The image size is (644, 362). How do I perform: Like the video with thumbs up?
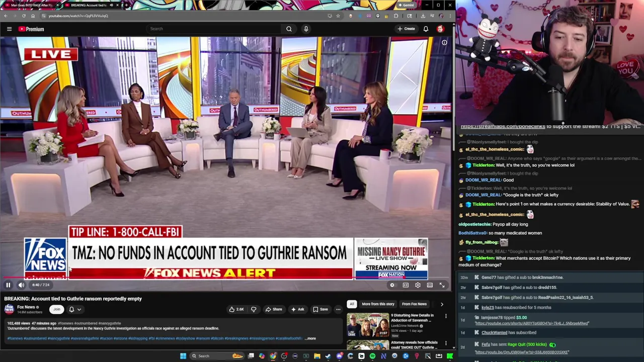click(x=236, y=309)
